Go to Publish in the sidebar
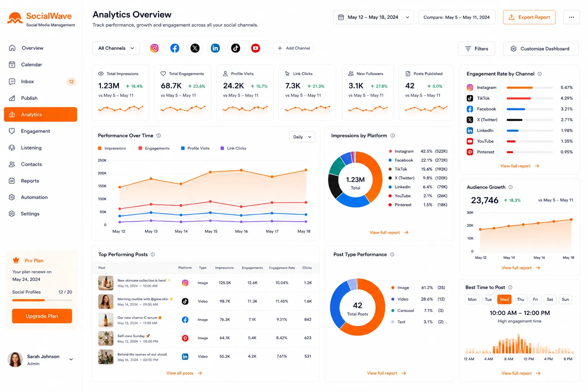 41,98
